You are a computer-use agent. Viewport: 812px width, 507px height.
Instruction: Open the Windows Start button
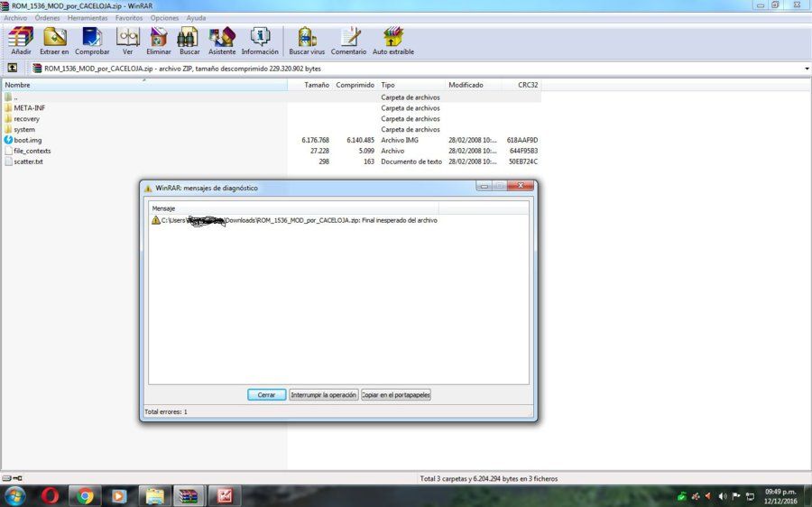click(x=15, y=496)
